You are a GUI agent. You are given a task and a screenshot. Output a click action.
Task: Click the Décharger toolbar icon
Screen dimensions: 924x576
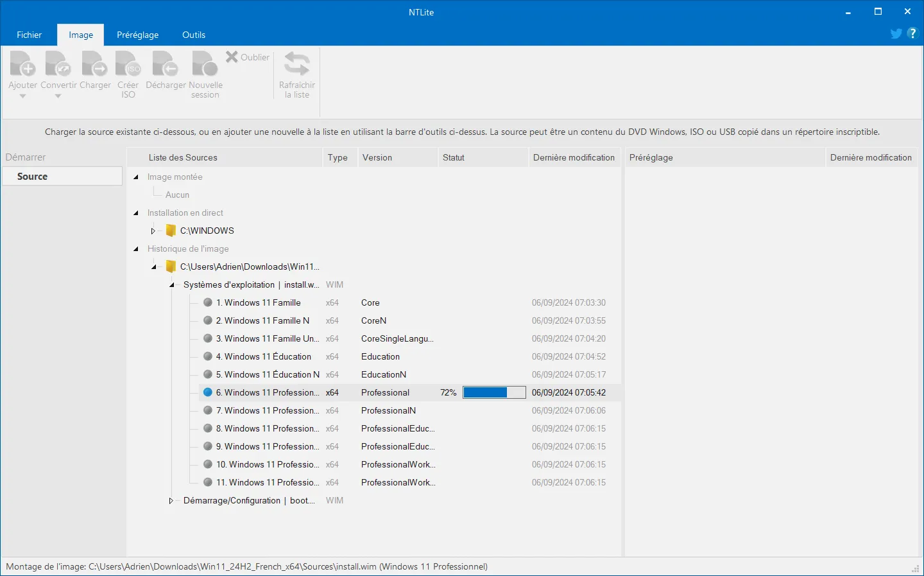(x=166, y=64)
